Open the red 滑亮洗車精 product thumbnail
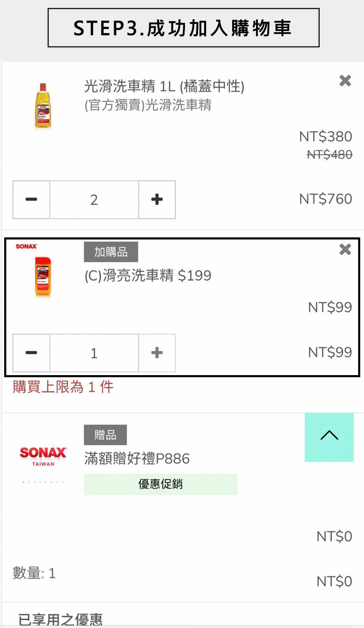 click(x=43, y=276)
